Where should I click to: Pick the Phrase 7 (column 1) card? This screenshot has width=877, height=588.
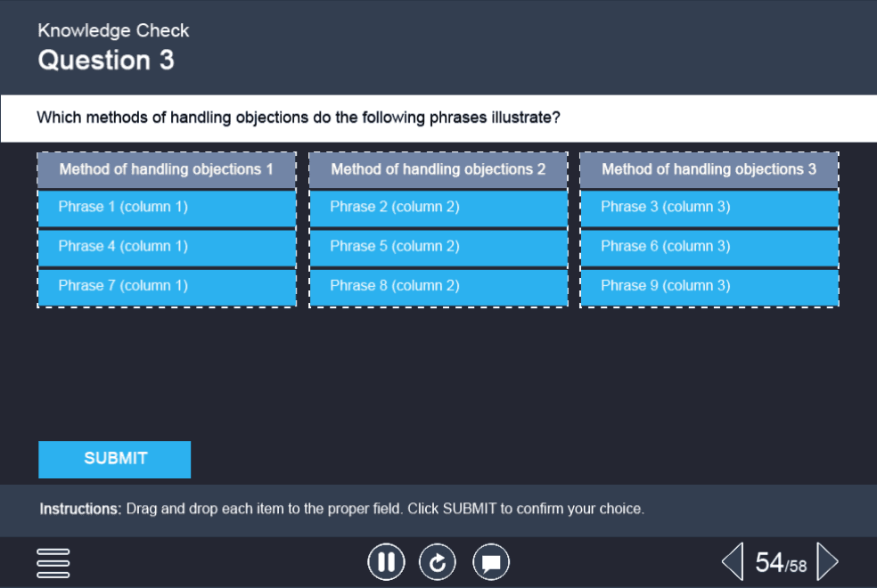167,286
